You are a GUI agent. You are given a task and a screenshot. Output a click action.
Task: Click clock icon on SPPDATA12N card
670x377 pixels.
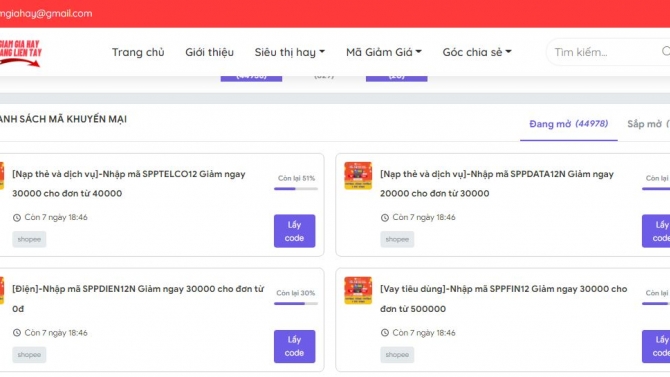click(385, 218)
